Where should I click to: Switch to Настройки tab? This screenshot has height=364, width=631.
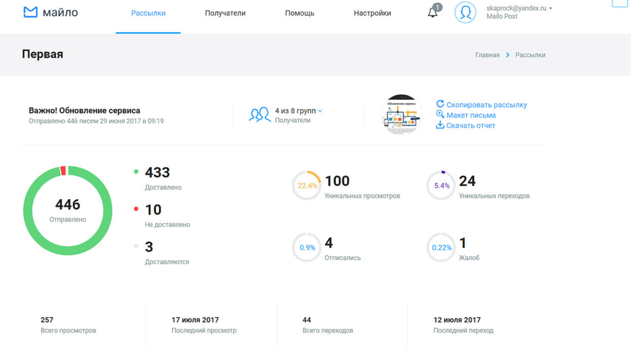click(x=372, y=13)
